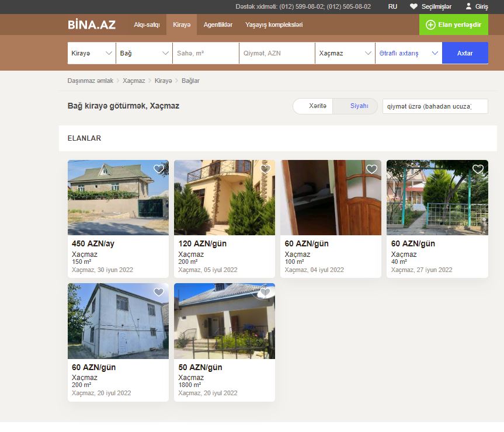The width and height of the screenshot is (504, 432).
Task: Open Seçilmişlər favorites list
Action: tap(431, 6)
